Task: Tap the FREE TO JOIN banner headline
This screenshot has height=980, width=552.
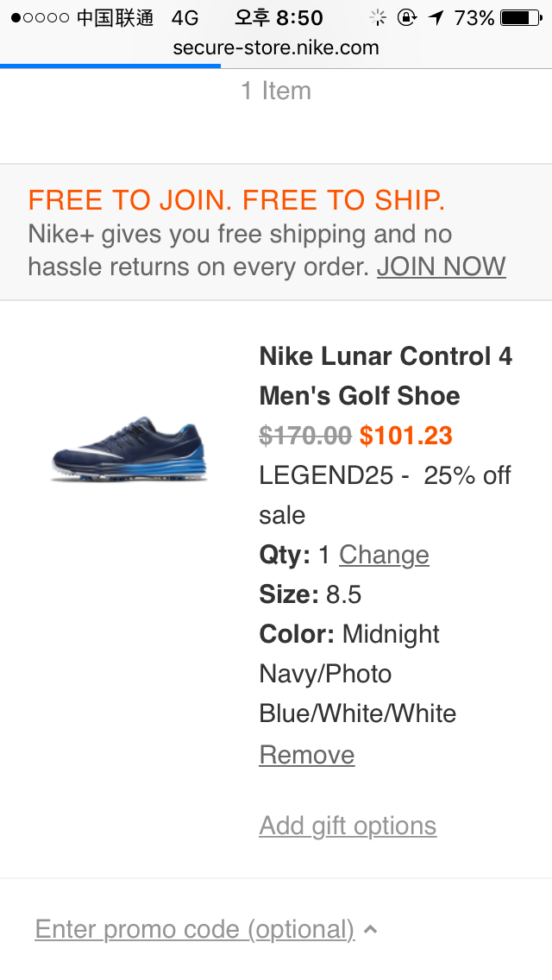Action: pyautogui.click(x=236, y=200)
